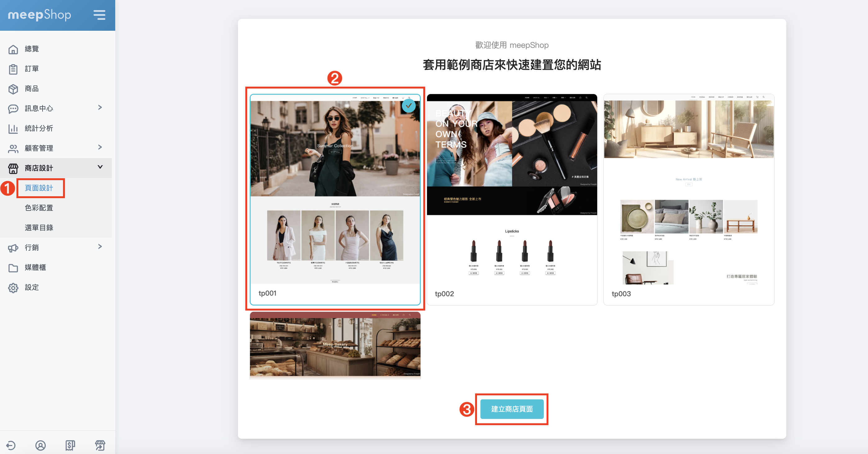Image resolution: width=868 pixels, height=454 pixels.
Task: Collapse the 商店設計 menu section
Action: point(100,167)
